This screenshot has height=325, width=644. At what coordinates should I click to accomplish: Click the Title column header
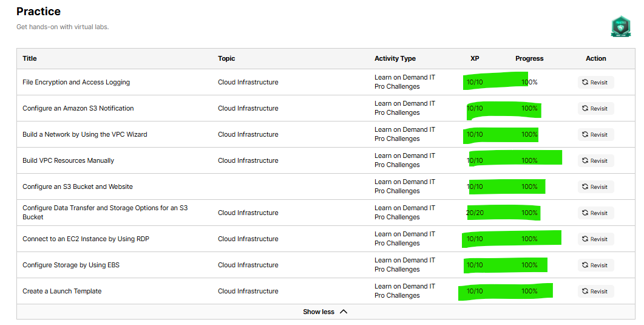[30, 58]
